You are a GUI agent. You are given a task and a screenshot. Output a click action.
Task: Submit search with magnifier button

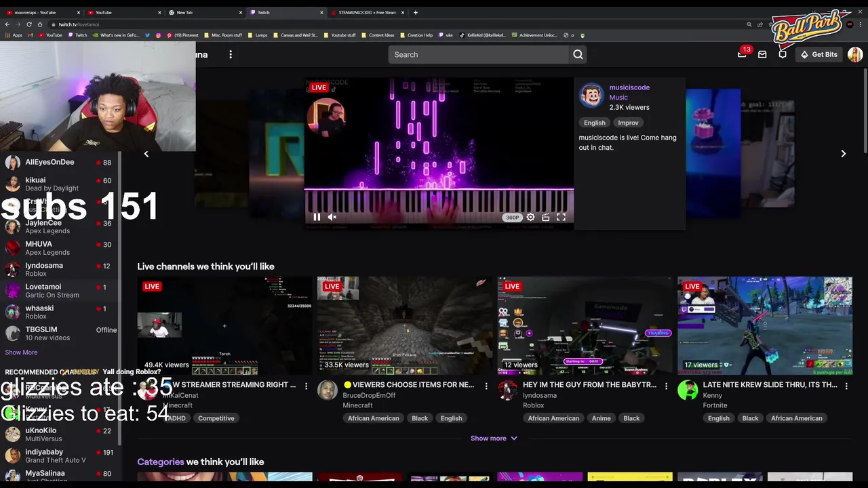(x=578, y=54)
